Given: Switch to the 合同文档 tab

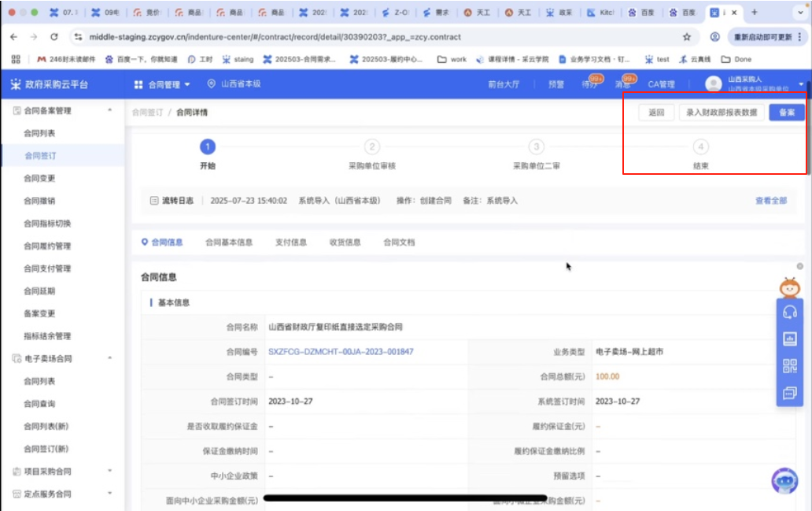Looking at the screenshot, I should coord(399,243).
